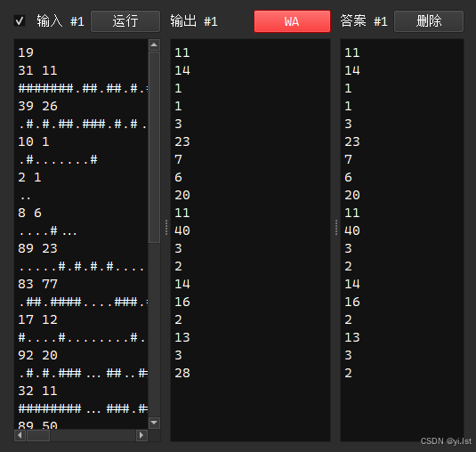476x452 pixels.
Task: Click the 输出 #1 label
Action: 194,21
